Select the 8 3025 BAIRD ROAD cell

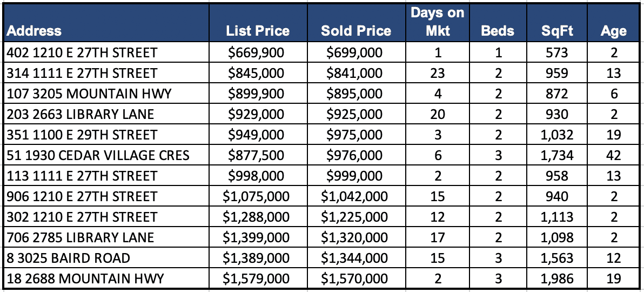click(x=69, y=258)
